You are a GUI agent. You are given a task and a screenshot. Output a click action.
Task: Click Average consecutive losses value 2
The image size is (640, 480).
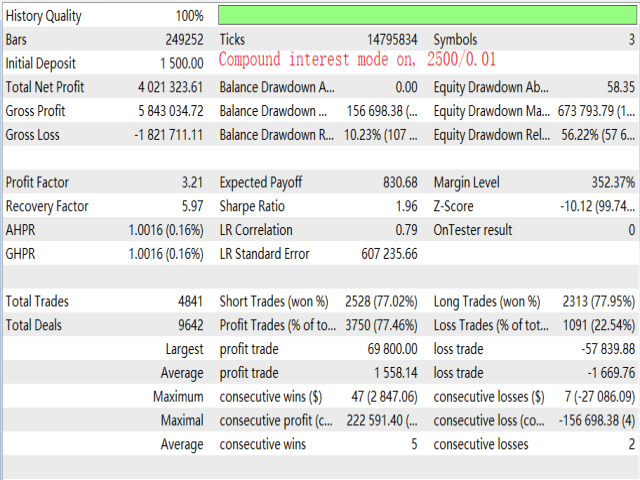pyautogui.click(x=631, y=444)
